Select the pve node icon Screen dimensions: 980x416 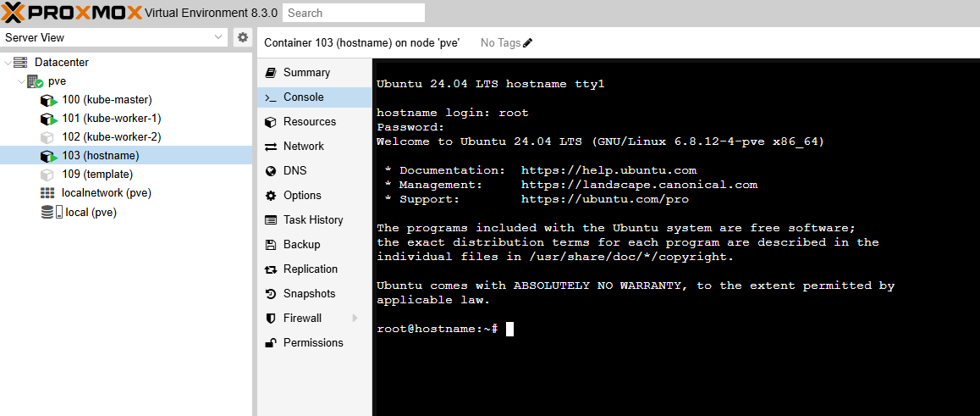point(35,81)
